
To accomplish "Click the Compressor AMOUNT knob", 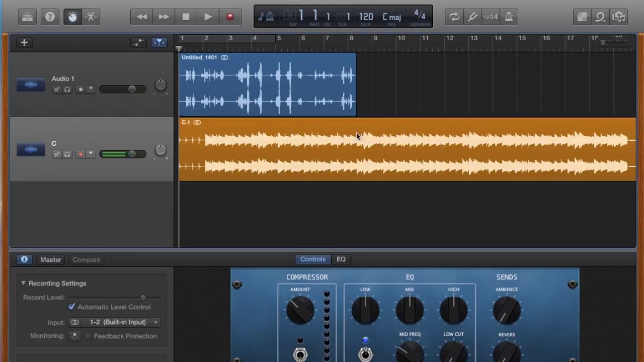I will pyautogui.click(x=300, y=309).
